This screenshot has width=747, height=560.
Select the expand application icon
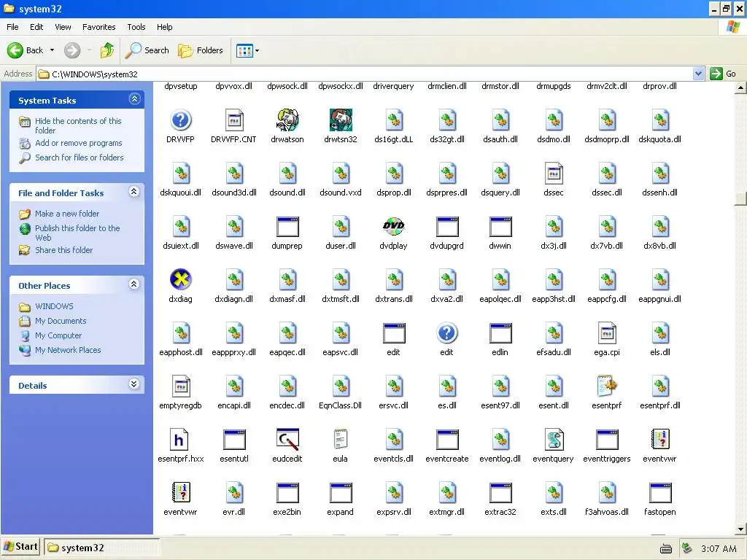(x=341, y=493)
